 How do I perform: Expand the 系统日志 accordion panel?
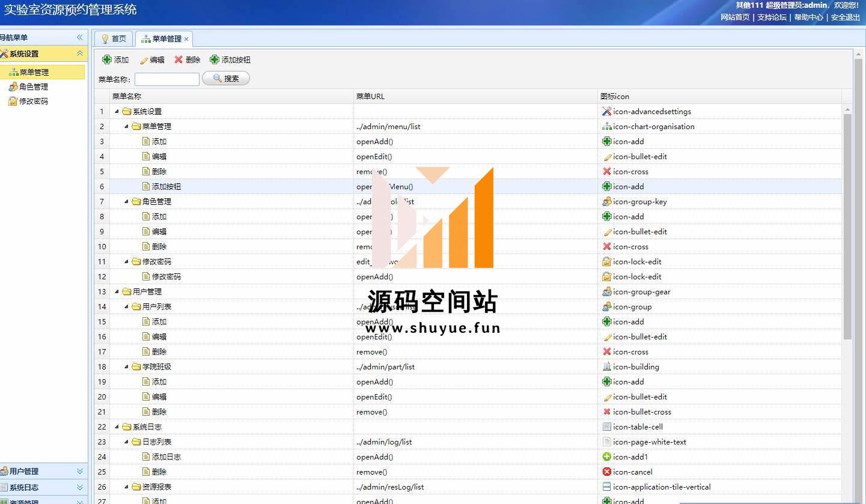click(80, 487)
